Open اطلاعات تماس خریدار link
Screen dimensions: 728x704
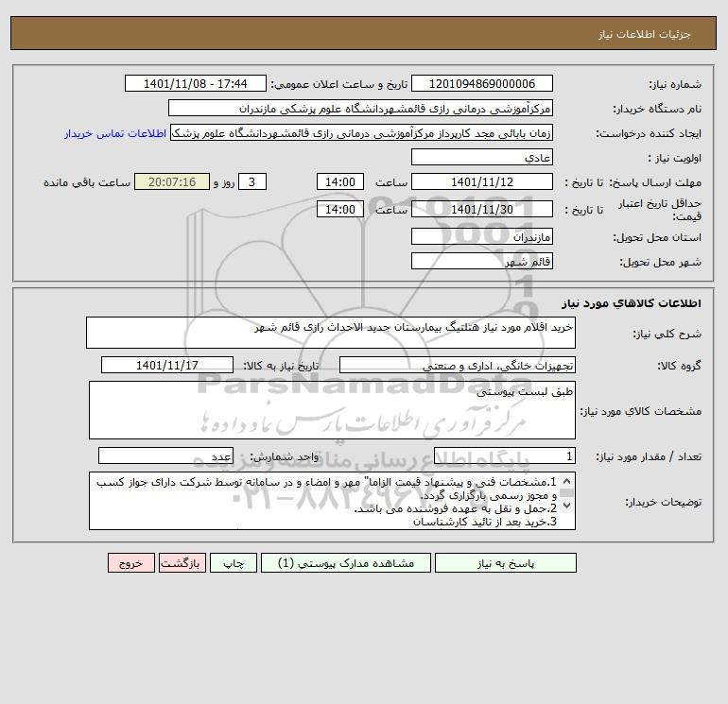(115, 133)
